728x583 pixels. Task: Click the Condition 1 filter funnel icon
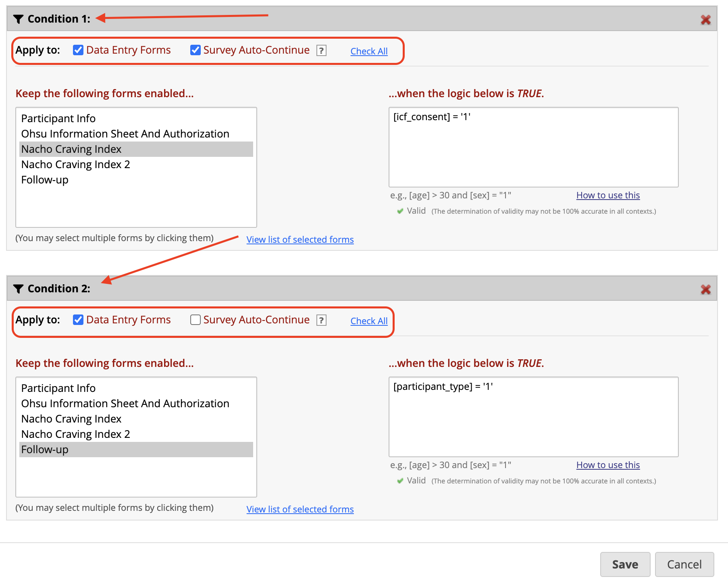18,19
